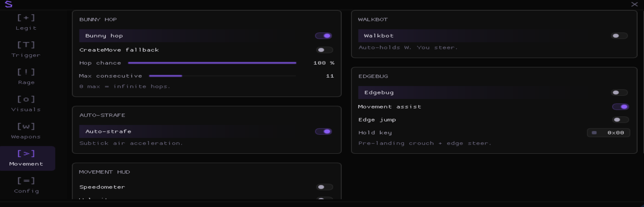644x207 pixels.
Task: Open the Config sidebar section
Action: pyautogui.click(x=26, y=185)
